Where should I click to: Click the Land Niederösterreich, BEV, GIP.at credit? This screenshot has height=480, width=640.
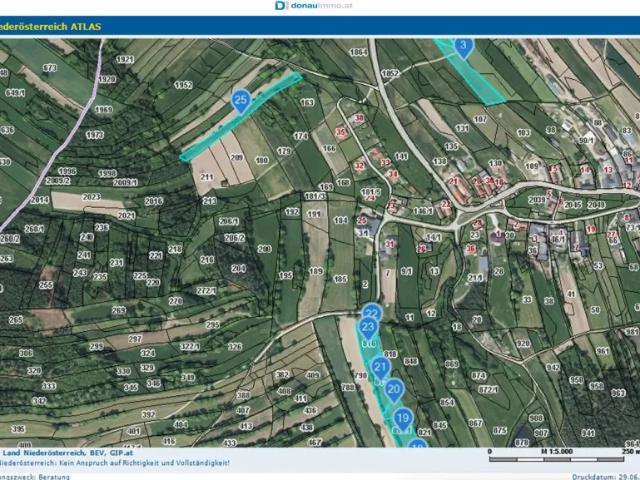[x=68, y=453]
